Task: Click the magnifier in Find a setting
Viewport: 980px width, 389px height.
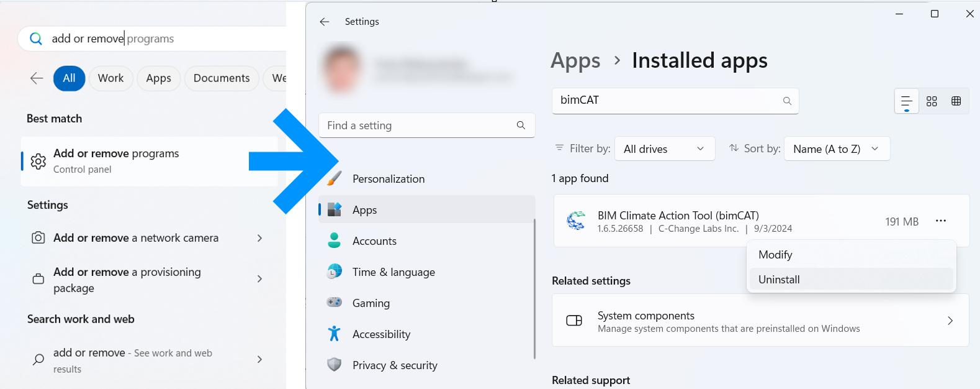Action: (521, 126)
